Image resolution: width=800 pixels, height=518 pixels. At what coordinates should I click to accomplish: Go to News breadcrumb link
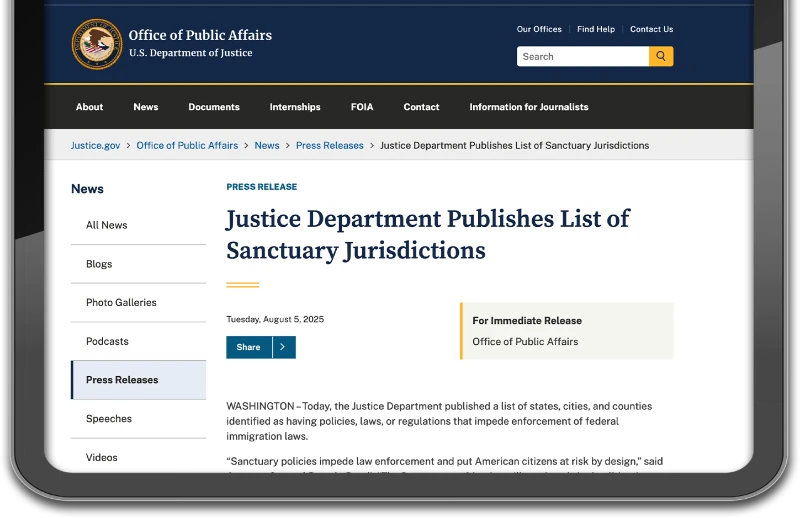pos(267,145)
